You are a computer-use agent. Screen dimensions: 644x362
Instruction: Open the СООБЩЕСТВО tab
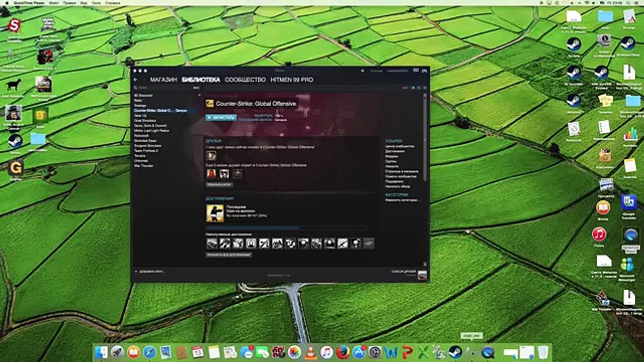[245, 80]
